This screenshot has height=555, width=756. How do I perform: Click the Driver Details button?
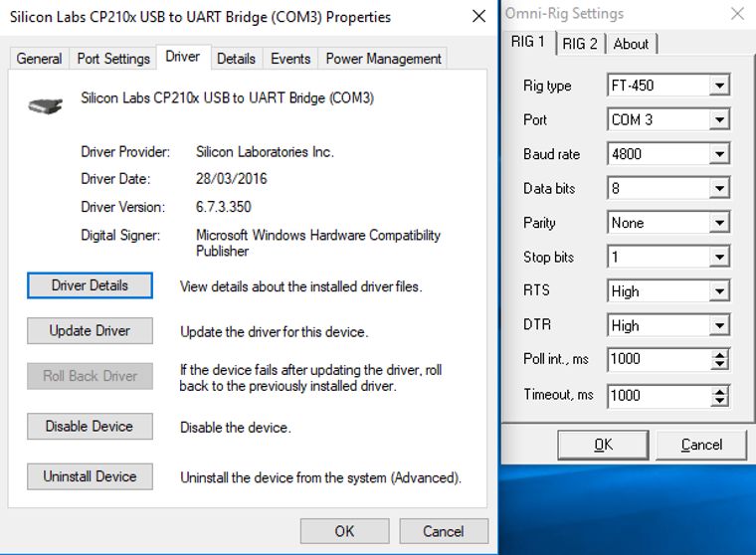tap(90, 285)
